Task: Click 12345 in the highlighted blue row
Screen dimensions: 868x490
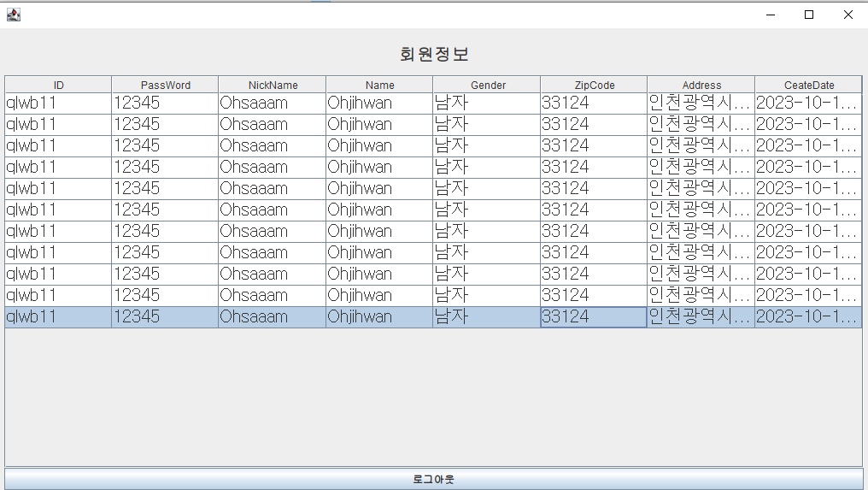Action: tap(165, 317)
